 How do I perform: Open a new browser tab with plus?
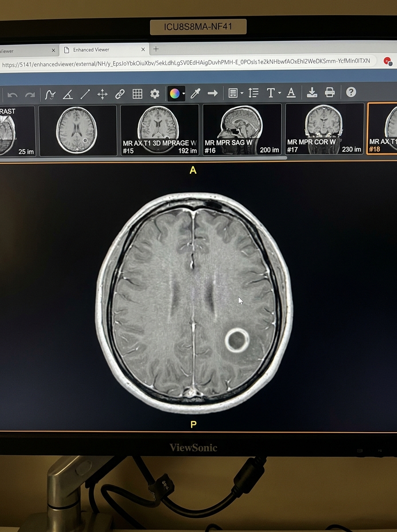coord(156,49)
